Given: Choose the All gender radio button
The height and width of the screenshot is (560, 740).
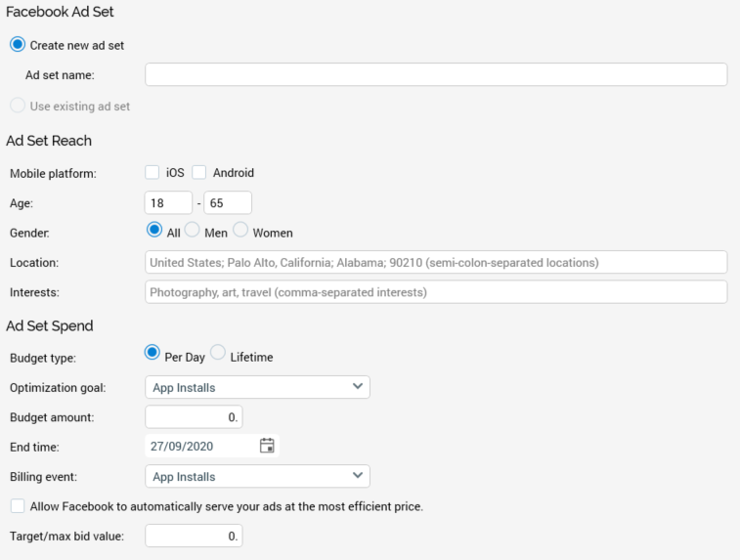Looking at the screenshot, I should tap(153, 231).
